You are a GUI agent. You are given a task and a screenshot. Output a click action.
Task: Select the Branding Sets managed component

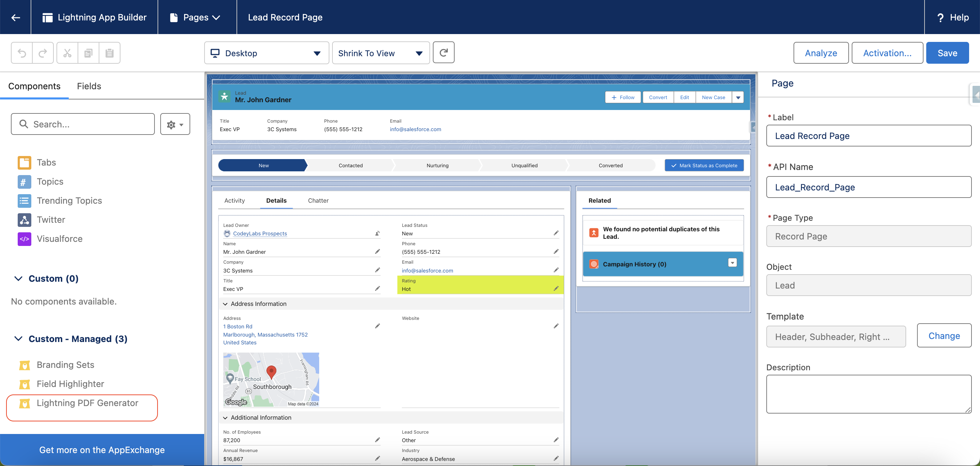(56, 365)
